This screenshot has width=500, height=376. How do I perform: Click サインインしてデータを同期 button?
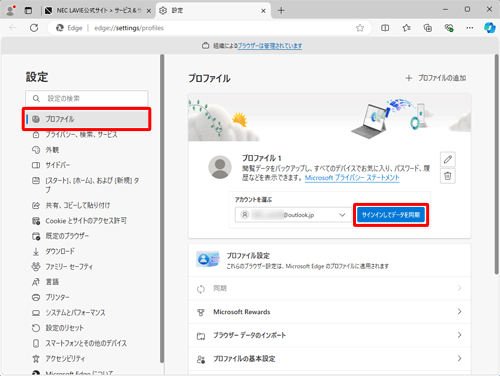click(391, 215)
